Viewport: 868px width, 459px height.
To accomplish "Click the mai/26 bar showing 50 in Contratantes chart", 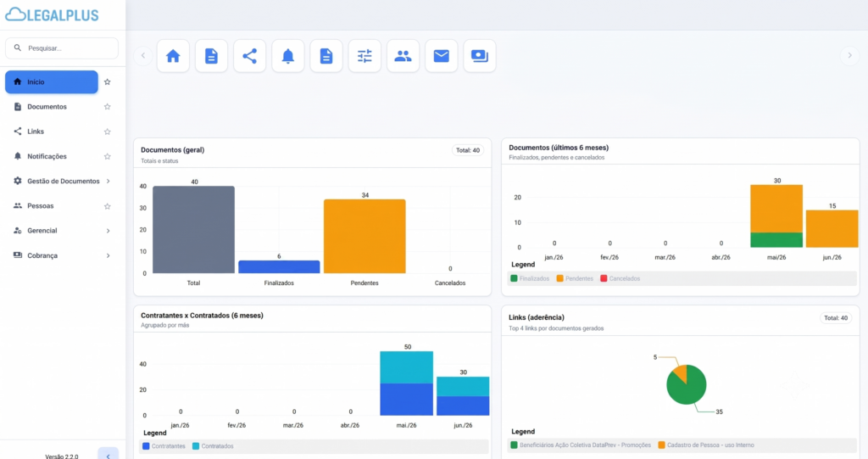I will point(406,383).
